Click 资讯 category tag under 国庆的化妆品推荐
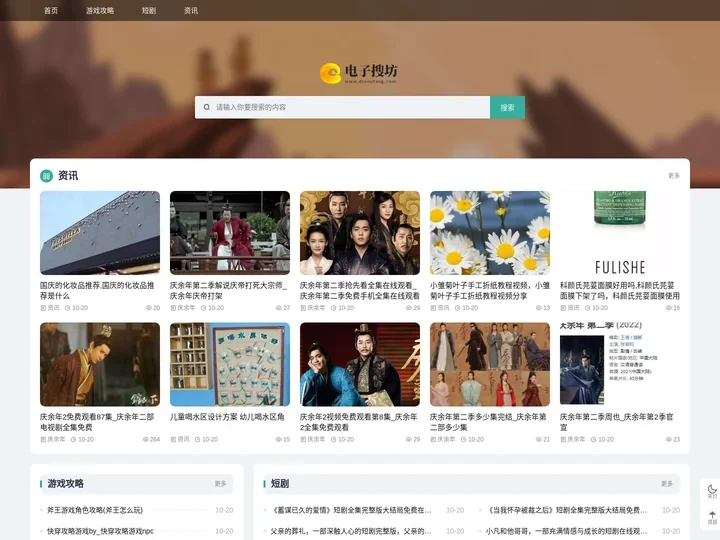720x540 pixels. 50,308
